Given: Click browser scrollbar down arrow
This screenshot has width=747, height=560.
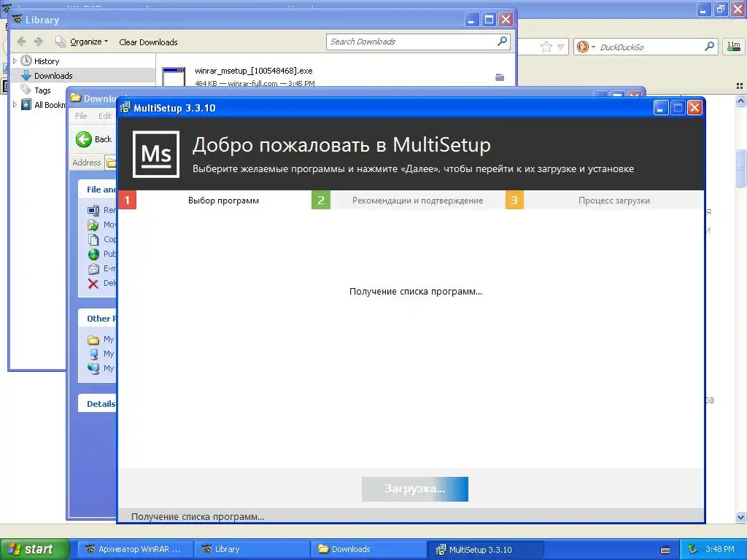Looking at the screenshot, I should 740,517.
